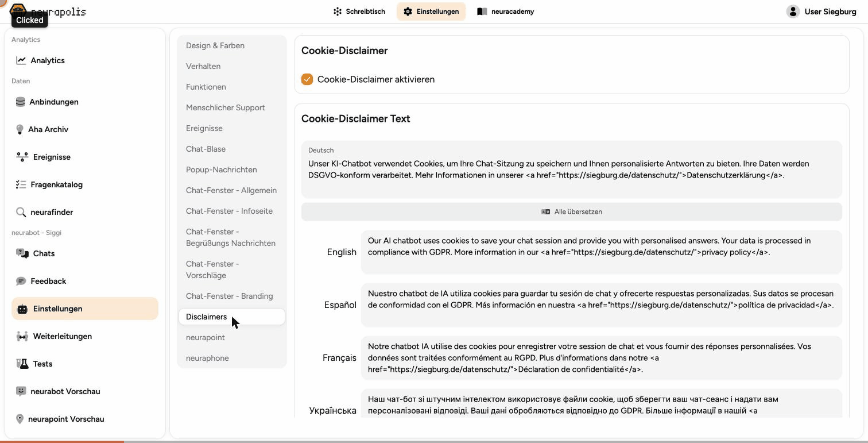This screenshot has height=443, width=868.
Task: Click the neurapolis logo icon
Action: pyautogui.click(x=18, y=11)
